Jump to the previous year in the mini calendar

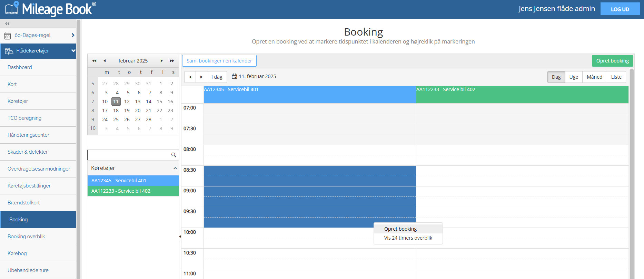point(94,61)
